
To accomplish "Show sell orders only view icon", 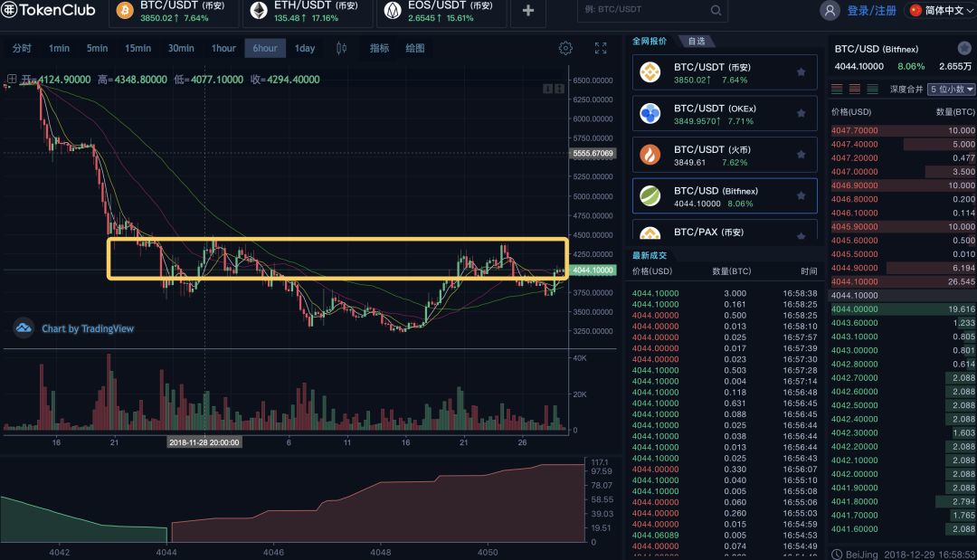I will (x=855, y=89).
